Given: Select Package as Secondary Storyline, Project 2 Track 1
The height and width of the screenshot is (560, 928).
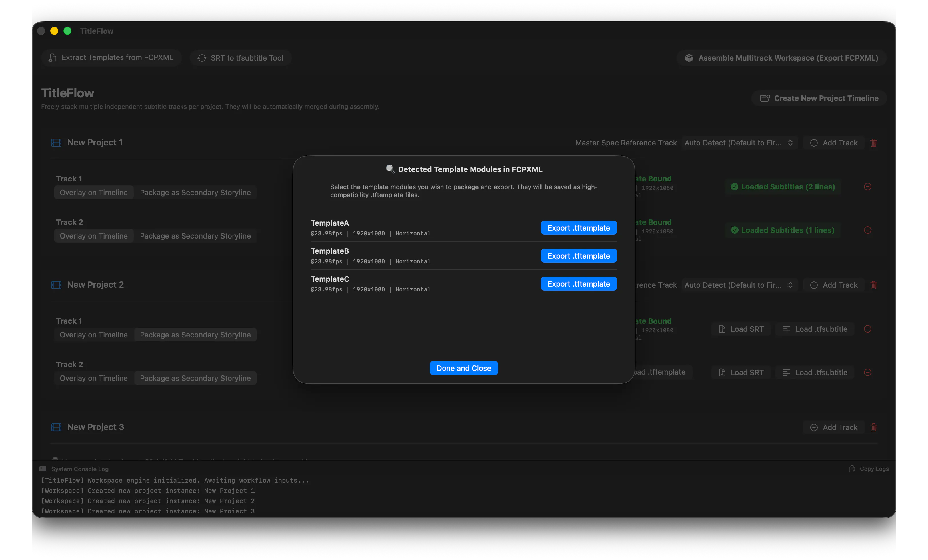Looking at the screenshot, I should pyautogui.click(x=195, y=335).
